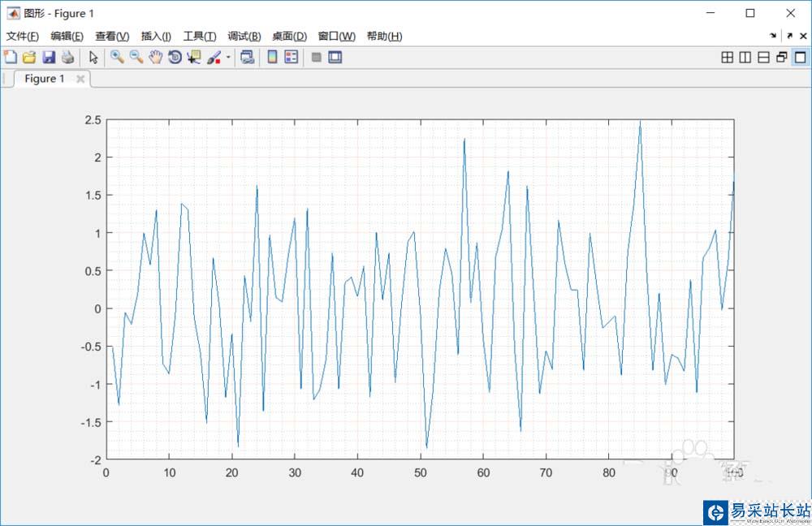812x526 pixels.
Task: Insert a colorbar with the toolbar icon
Action: (272, 57)
